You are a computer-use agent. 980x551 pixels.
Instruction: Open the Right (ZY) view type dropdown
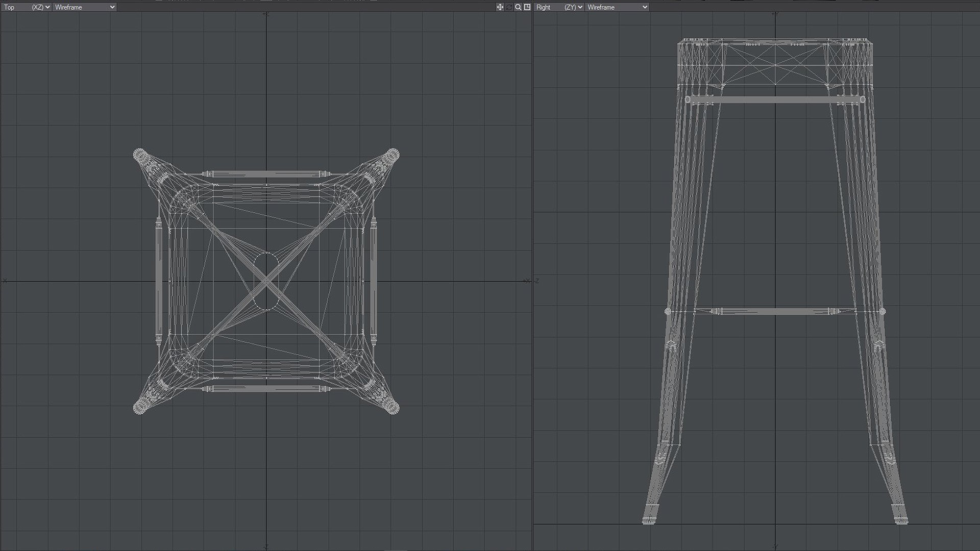pyautogui.click(x=559, y=7)
